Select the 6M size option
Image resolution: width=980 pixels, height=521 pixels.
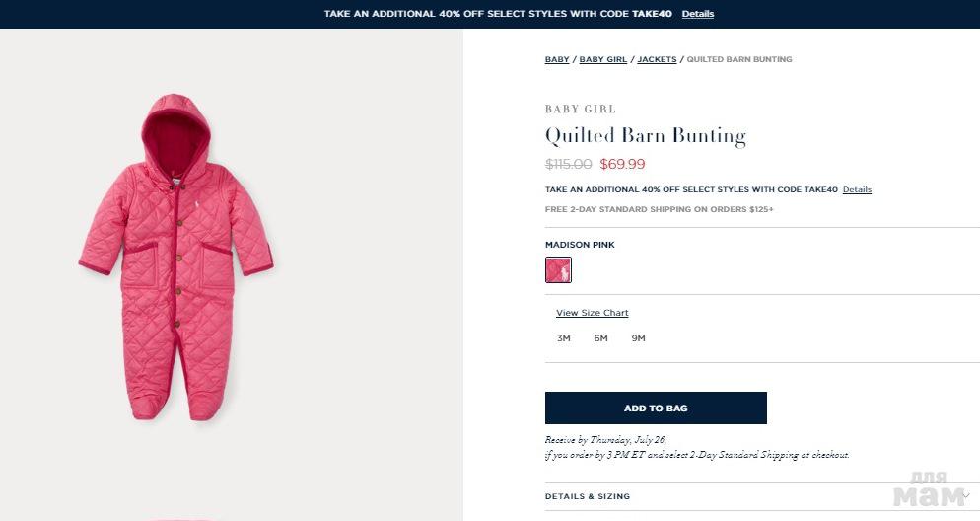point(600,338)
